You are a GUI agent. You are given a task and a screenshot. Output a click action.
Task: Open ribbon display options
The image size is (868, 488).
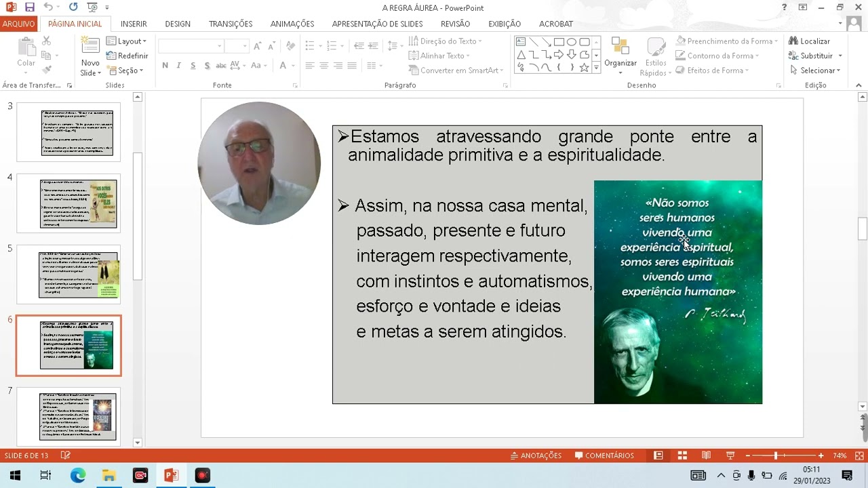[803, 7]
